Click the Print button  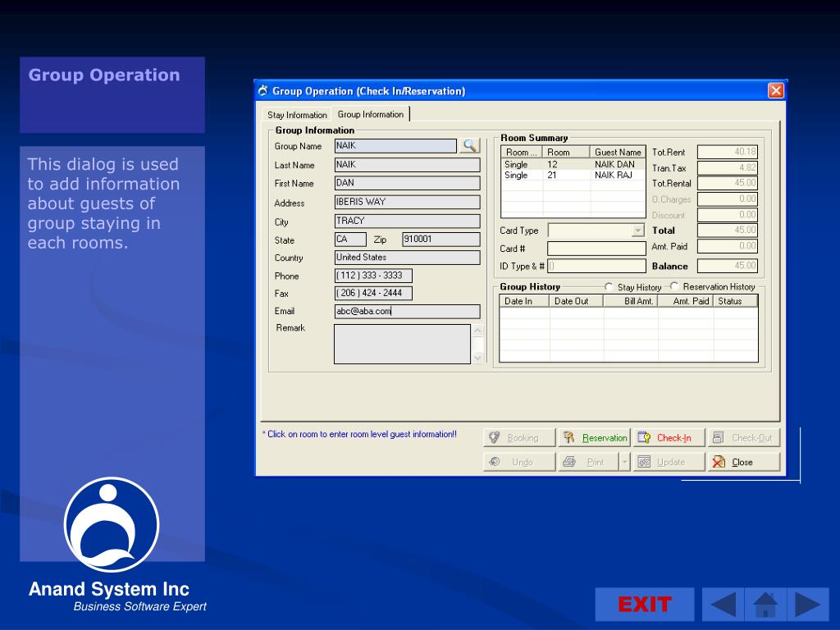(587, 462)
